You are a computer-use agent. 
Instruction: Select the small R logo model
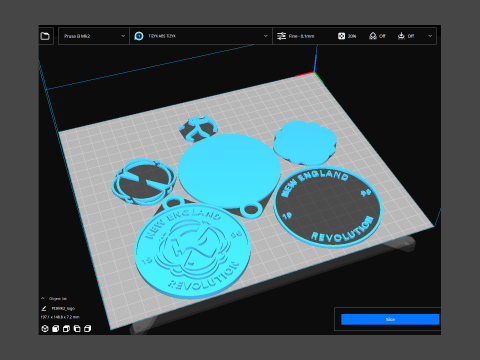tap(199, 129)
